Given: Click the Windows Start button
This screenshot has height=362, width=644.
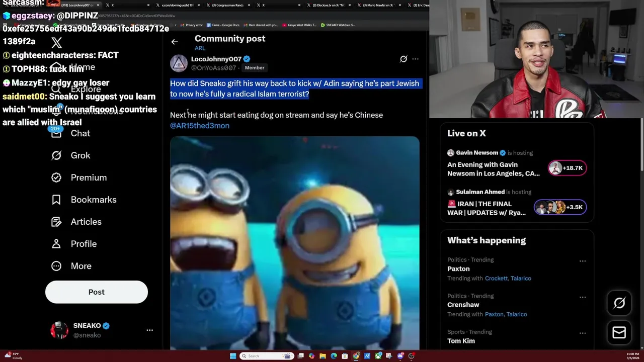Looking at the screenshot, I should pyautogui.click(x=233, y=356).
